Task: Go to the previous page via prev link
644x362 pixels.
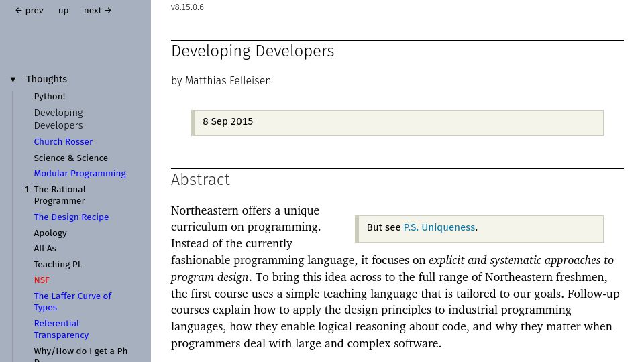Action: click(x=29, y=11)
